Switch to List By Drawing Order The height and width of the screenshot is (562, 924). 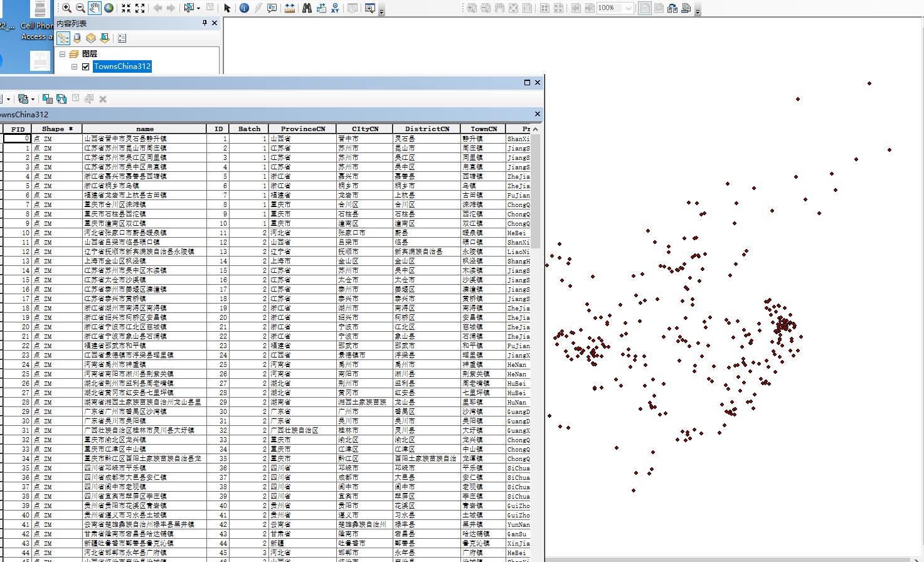[x=63, y=38]
